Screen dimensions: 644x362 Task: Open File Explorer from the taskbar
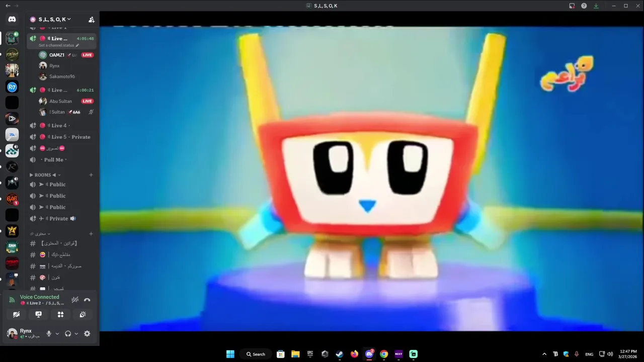295,354
